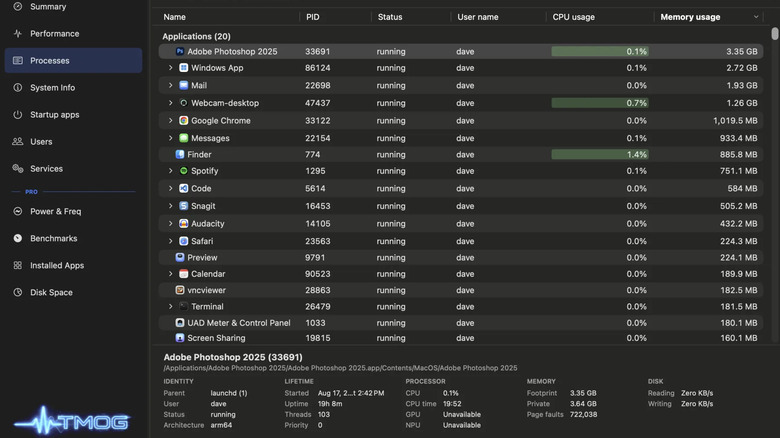Viewport: 780px width, 438px height.
Task: Click the UAD Meter & Control Panel icon
Action: tap(180, 323)
